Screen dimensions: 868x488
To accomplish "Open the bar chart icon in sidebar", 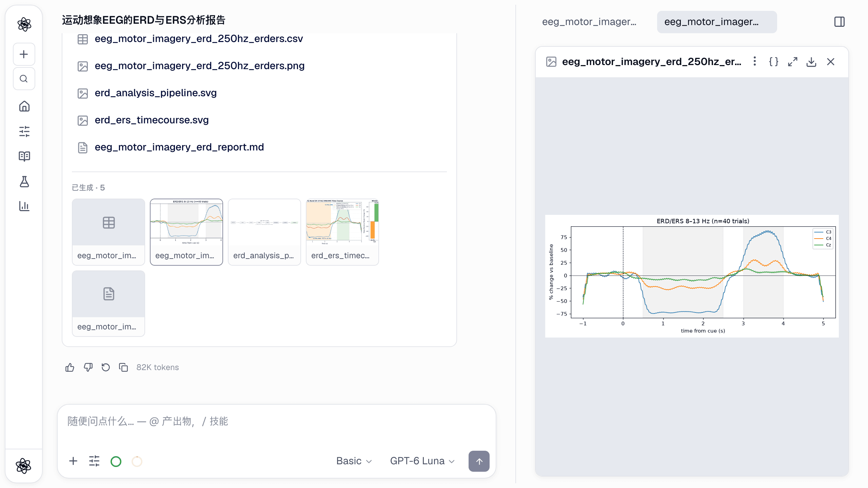I will (24, 206).
